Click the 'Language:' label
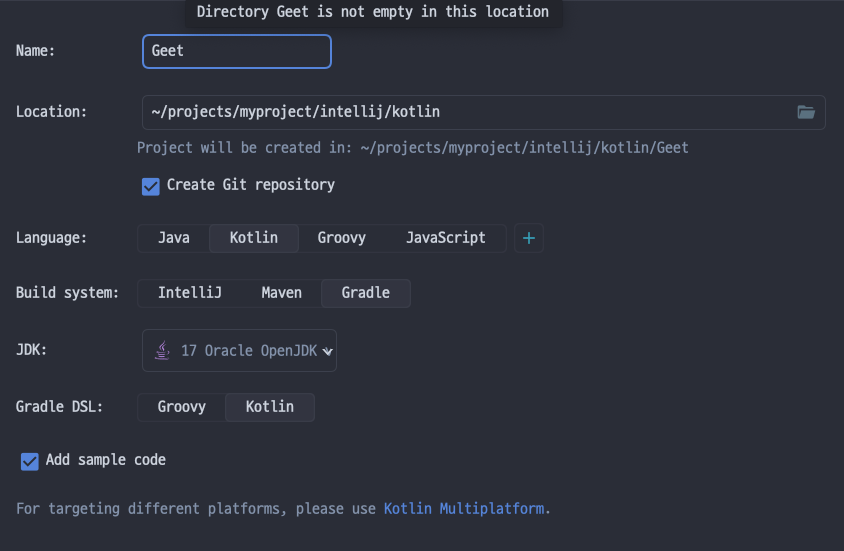The width and height of the screenshot is (844, 551). 51,238
